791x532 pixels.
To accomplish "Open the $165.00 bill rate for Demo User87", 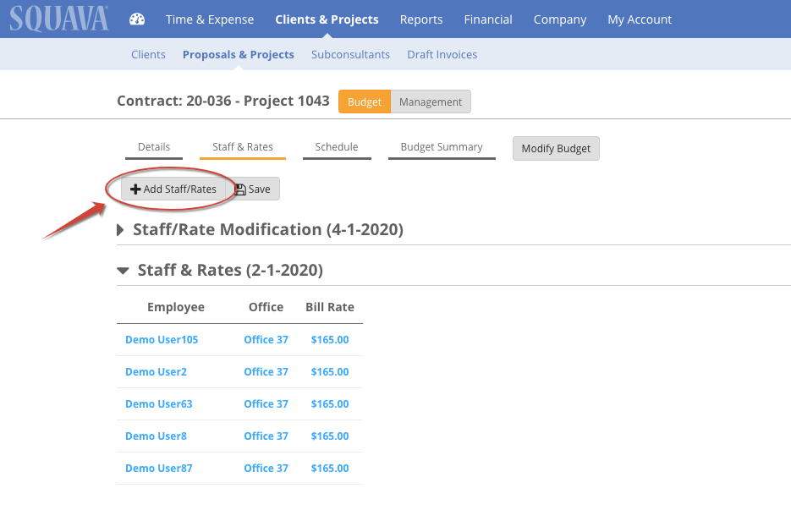I will click(x=329, y=468).
